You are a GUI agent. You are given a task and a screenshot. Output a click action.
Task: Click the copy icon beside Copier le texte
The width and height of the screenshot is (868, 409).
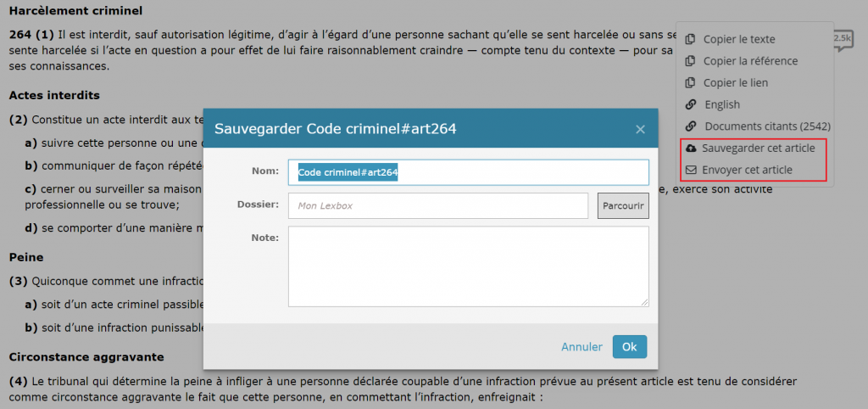[x=691, y=39]
